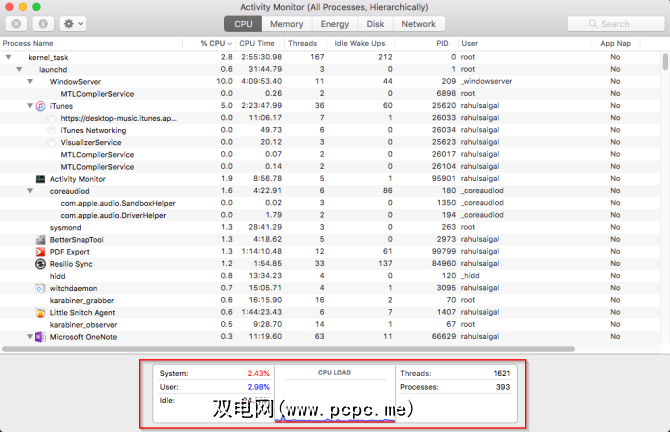
Task: Collapse the kernel_task disclosure triangle
Action: [x=8, y=57]
